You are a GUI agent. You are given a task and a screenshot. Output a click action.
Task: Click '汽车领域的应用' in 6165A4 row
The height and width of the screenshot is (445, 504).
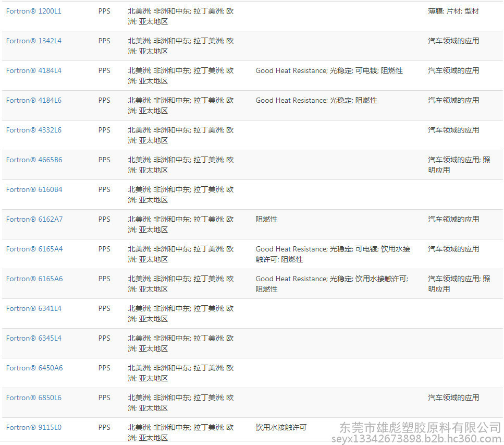pos(453,249)
